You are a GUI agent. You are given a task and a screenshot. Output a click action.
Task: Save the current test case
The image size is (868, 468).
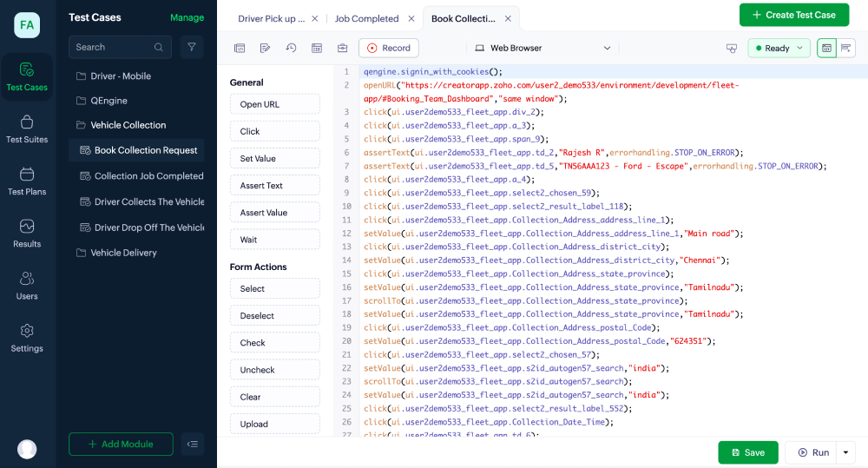[x=747, y=452]
